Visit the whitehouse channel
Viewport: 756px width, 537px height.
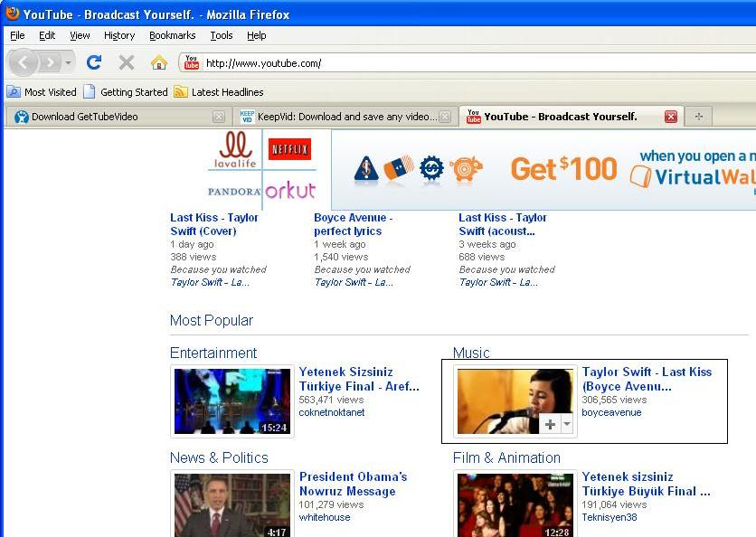pyautogui.click(x=325, y=517)
